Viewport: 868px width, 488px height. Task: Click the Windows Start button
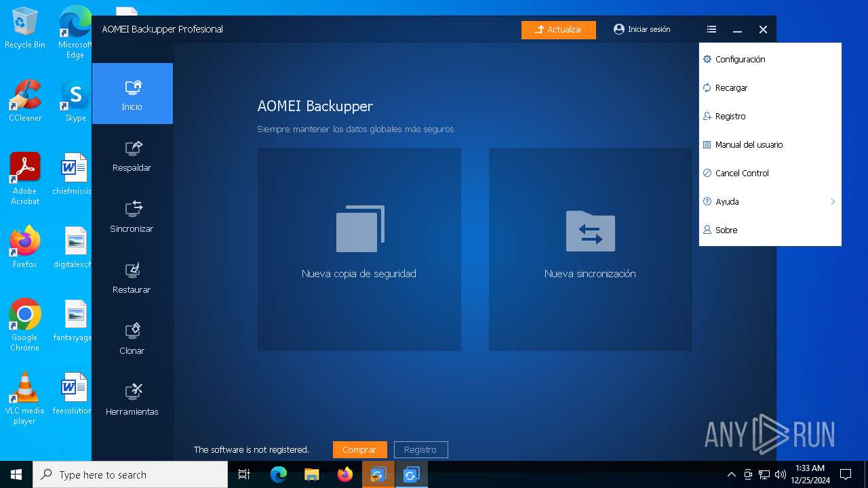tap(16, 474)
